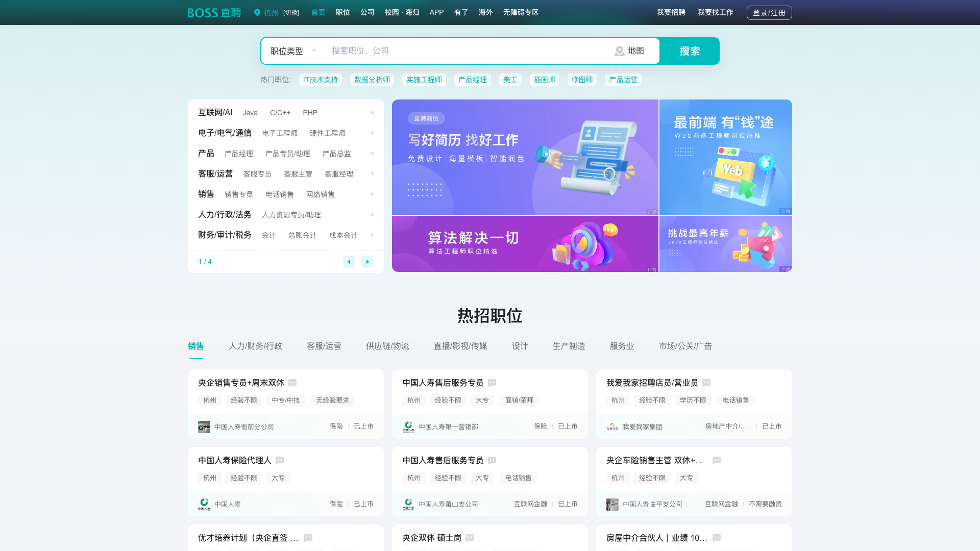Click 中国人寿衢前分公司 company logo
Screen dimensions: 980x551
click(204, 427)
